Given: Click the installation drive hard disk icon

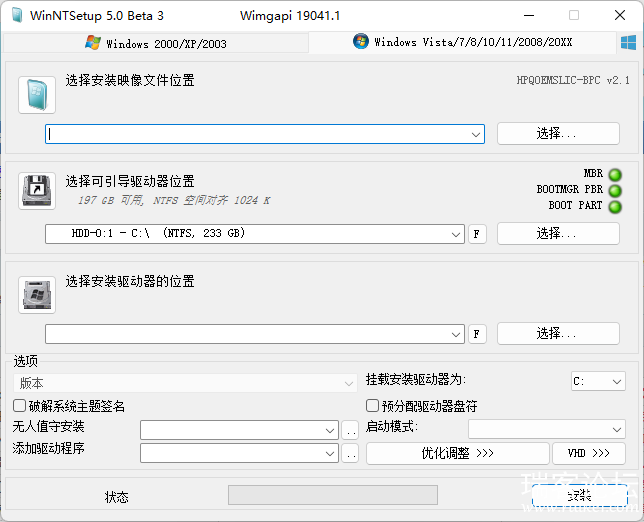Looking at the screenshot, I should tap(37, 295).
